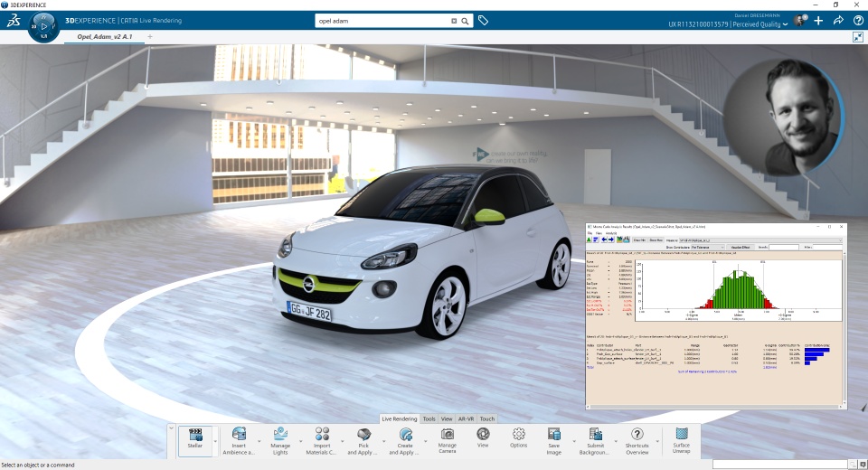Expand Insert Ambience dropdown arrow
The width and height of the screenshot is (868, 470).
[x=259, y=441]
